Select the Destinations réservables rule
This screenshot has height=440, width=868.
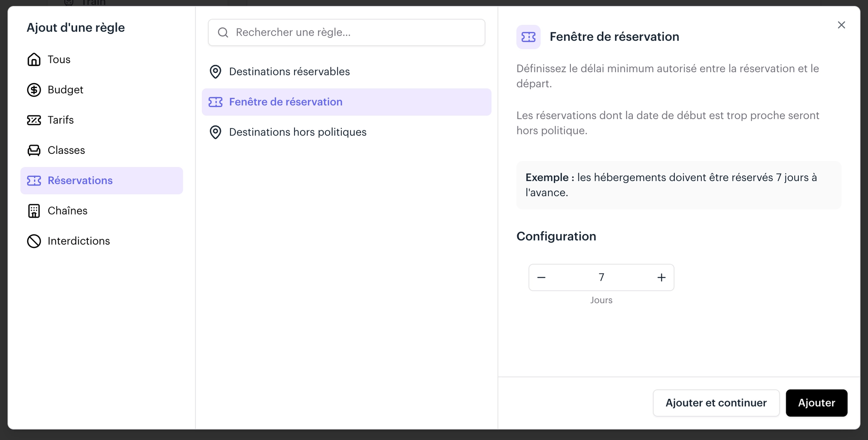tap(346, 72)
